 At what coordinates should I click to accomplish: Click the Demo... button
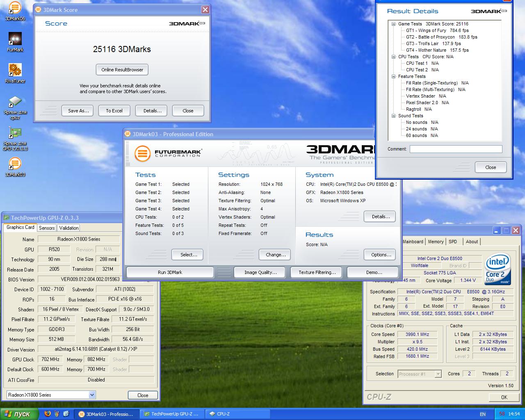tap(374, 272)
